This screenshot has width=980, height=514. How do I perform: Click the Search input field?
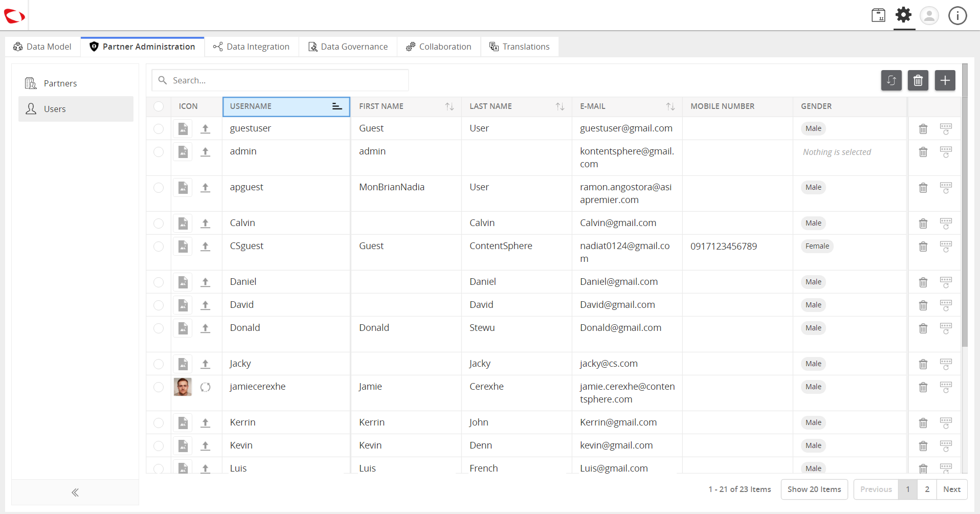[x=280, y=80]
